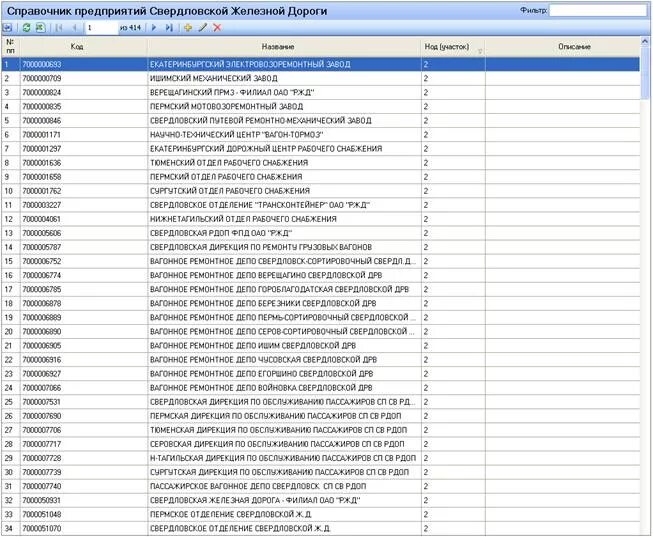Viewport: 653px width, 537px height.
Task: Click code cell 7000005606
Action: point(84,233)
